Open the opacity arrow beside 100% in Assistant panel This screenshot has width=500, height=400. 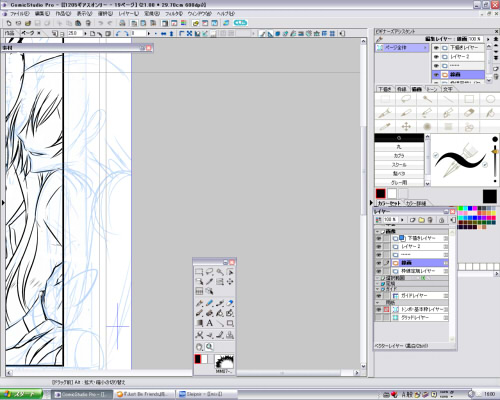[x=488, y=39]
